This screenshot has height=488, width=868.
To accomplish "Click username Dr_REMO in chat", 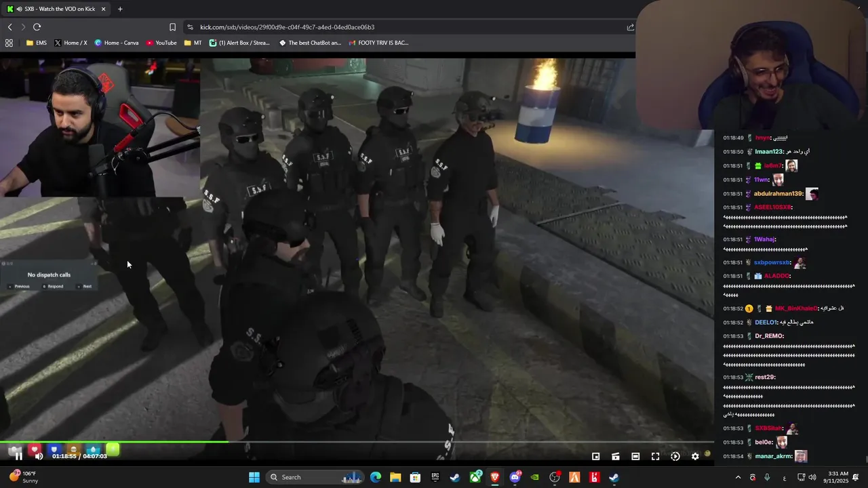I will [769, 336].
